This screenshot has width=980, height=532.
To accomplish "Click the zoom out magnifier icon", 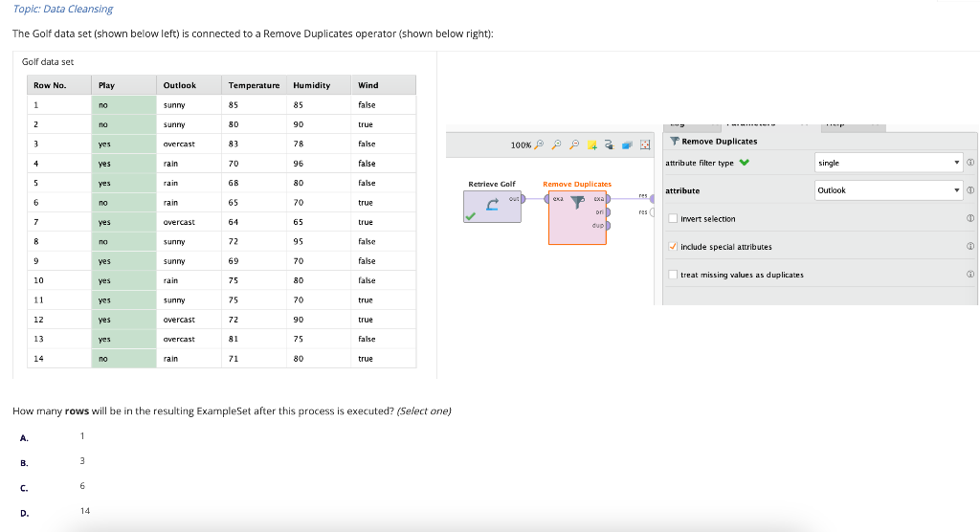I will pyautogui.click(x=574, y=144).
